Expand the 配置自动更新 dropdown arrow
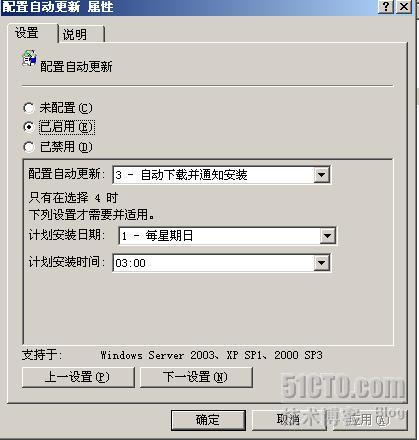The height and width of the screenshot is (440, 419). point(321,175)
